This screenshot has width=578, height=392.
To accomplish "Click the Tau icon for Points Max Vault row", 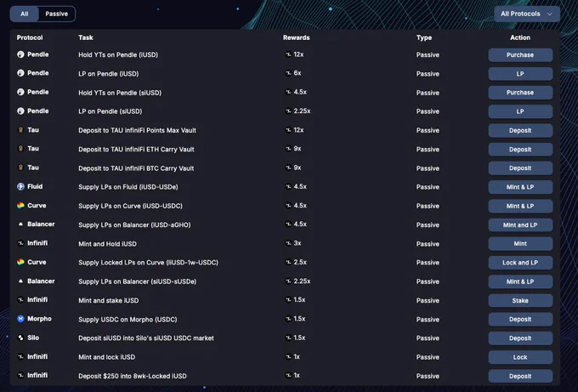I will pos(20,130).
